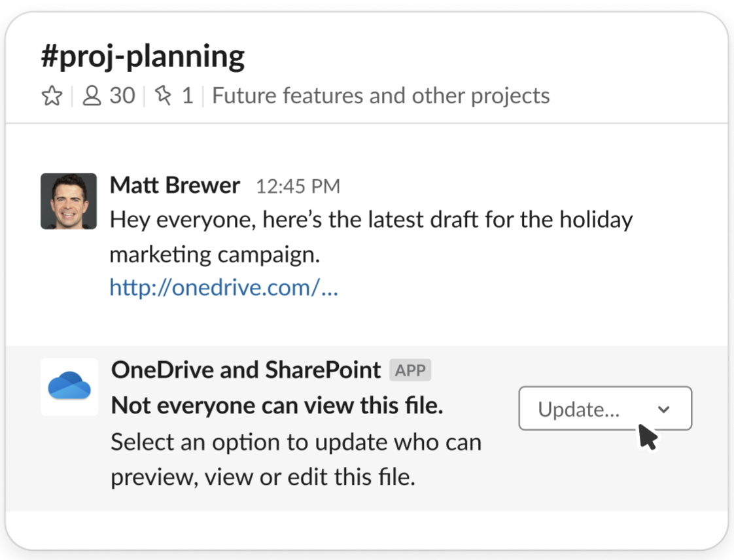The height and width of the screenshot is (560, 734).
Task: Click "preview, view or edit this file" line
Action: pyautogui.click(x=263, y=477)
